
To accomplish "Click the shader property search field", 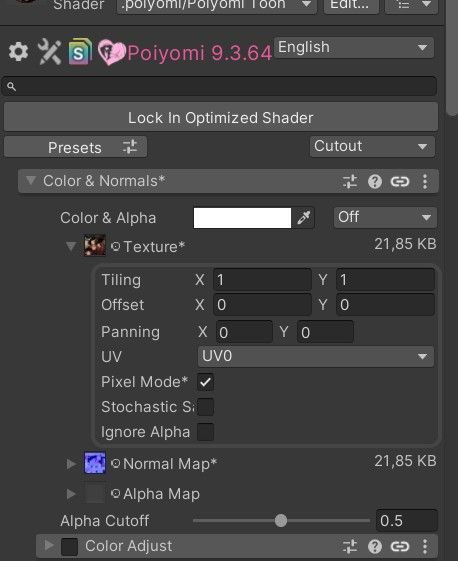I will click(219, 86).
